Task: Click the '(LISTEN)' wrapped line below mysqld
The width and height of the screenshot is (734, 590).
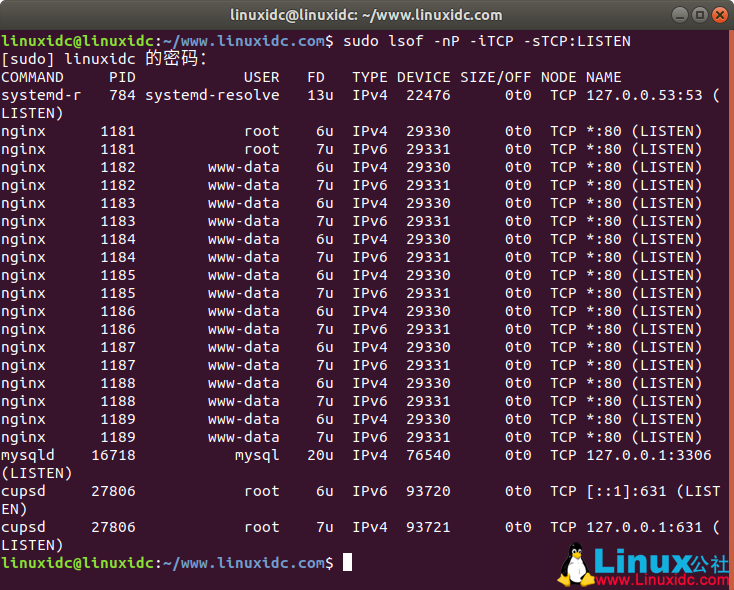Action: tap(37, 473)
